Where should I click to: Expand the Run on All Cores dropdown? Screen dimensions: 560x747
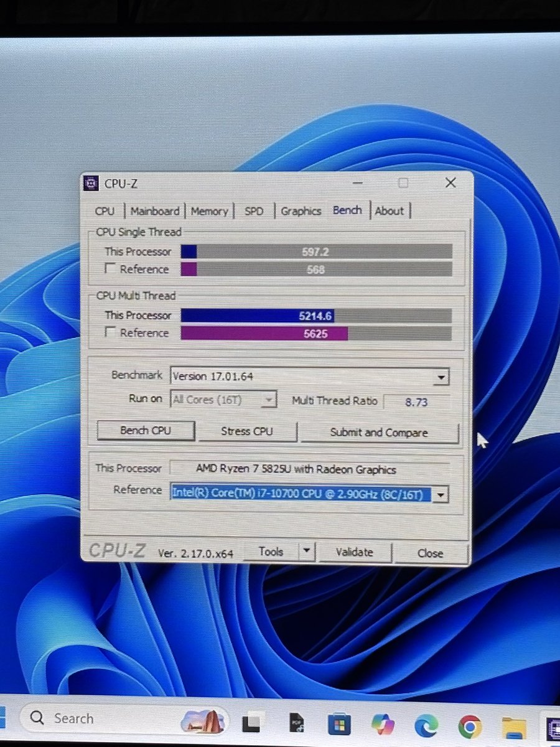pyautogui.click(x=269, y=400)
